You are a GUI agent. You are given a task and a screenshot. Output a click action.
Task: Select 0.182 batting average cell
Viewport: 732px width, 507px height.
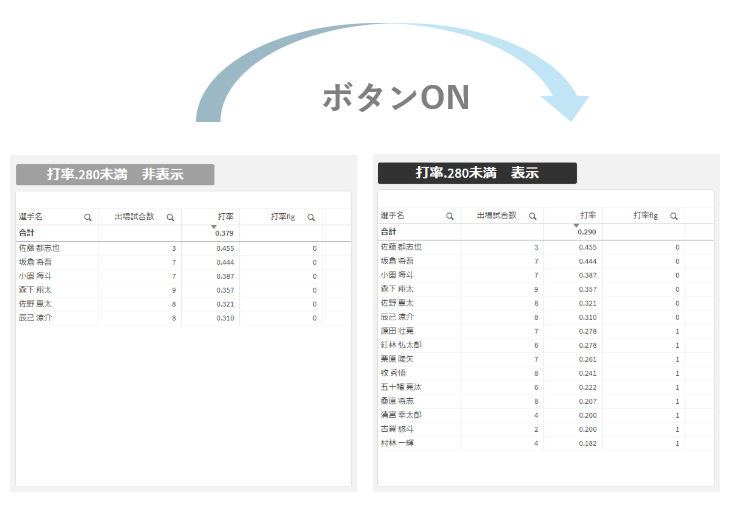pyautogui.click(x=586, y=442)
